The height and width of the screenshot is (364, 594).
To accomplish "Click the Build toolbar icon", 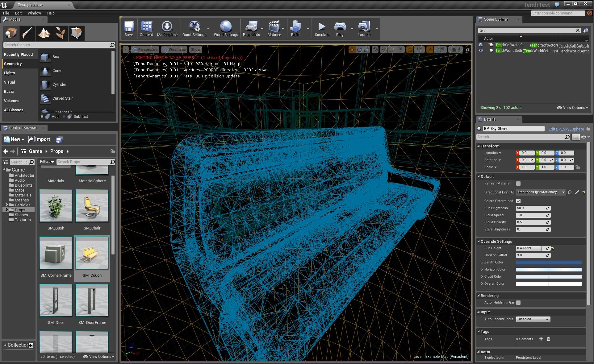I will click(295, 29).
